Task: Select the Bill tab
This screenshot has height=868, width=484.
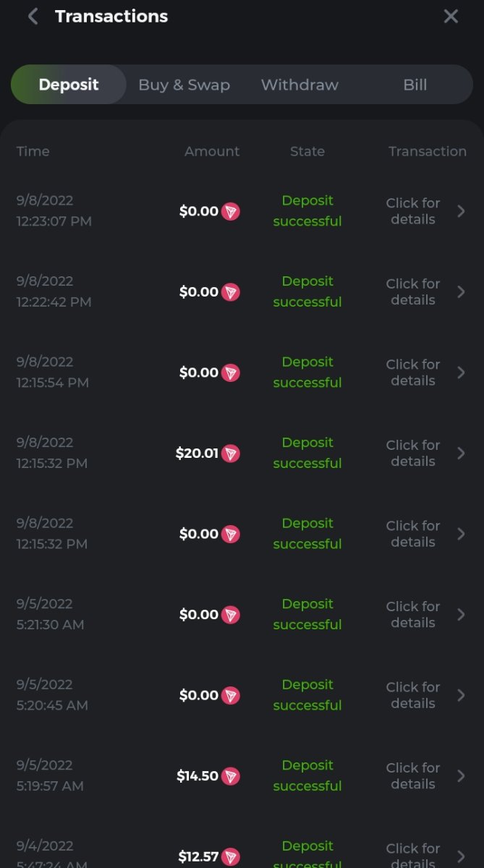Action: tap(415, 85)
